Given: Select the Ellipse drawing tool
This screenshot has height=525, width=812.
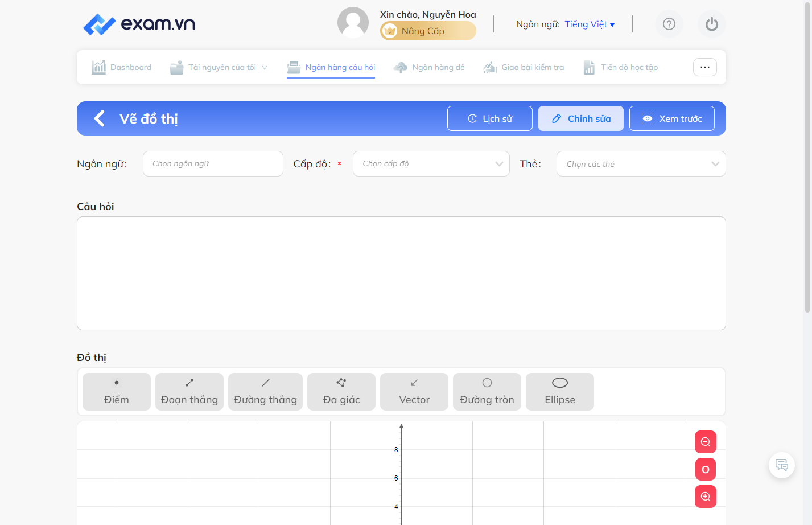Looking at the screenshot, I should click(x=560, y=392).
